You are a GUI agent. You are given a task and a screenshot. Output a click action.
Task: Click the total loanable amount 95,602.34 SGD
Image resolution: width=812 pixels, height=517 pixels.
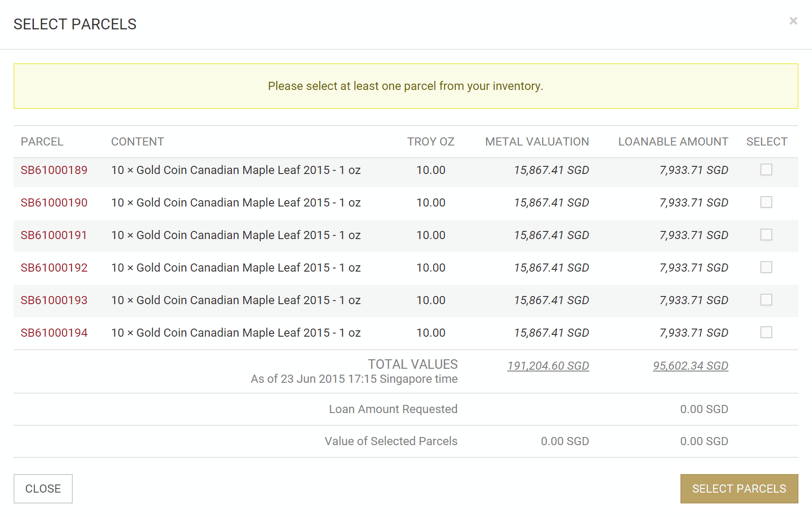[690, 366]
